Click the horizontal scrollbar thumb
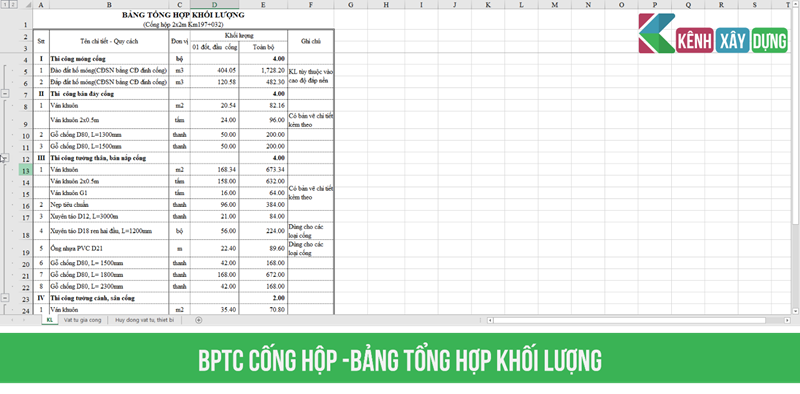The height and width of the screenshot is (394, 800). point(630,320)
